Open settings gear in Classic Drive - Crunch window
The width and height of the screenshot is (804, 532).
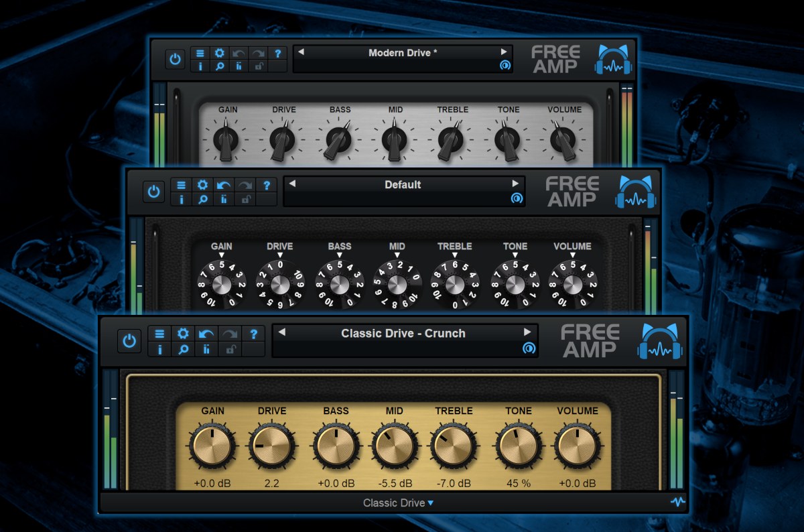(183, 333)
